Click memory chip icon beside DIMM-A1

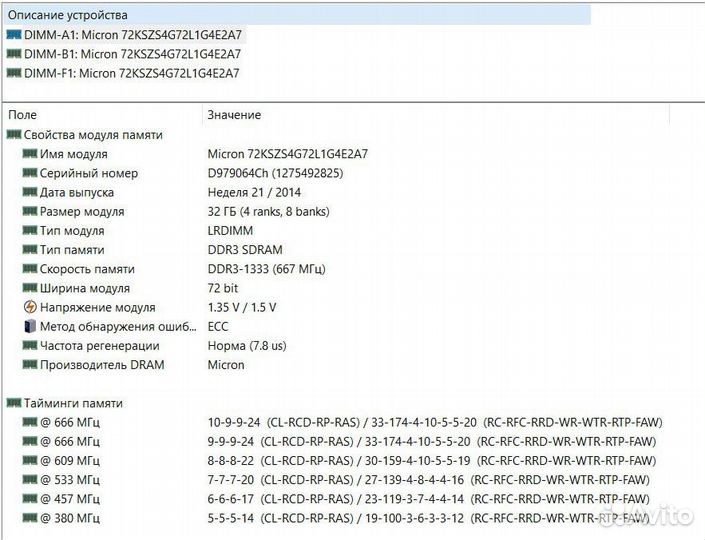click(x=13, y=34)
